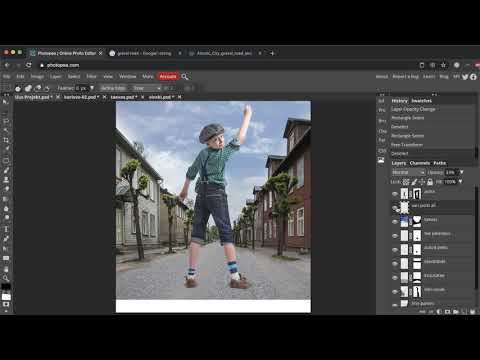Select the Pen tool
480x360 pixels.
click(x=6, y=239)
